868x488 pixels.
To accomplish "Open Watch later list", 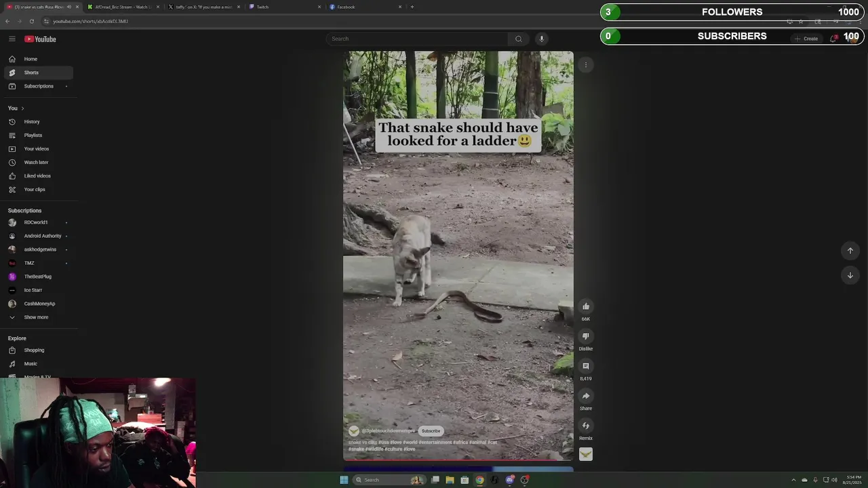I will [39, 163].
